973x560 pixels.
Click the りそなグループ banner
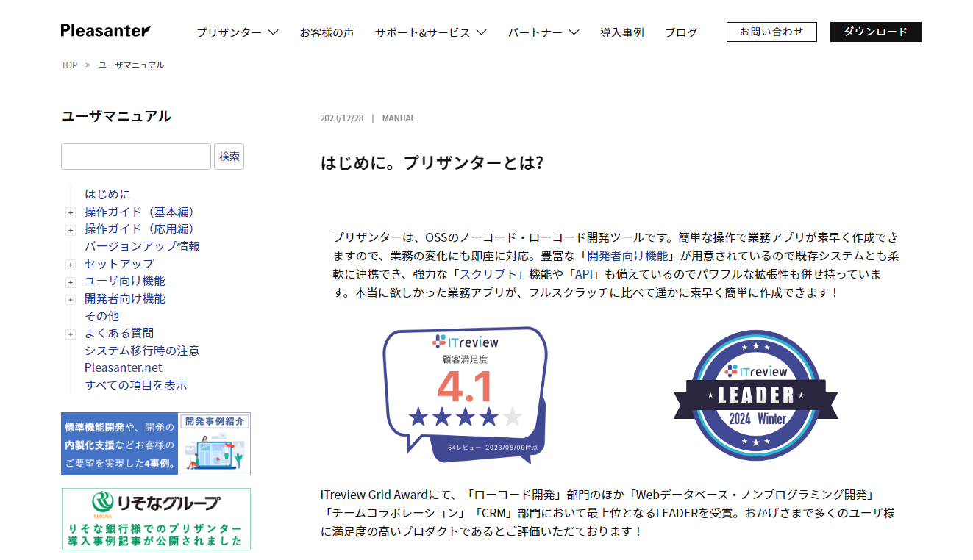click(x=156, y=519)
